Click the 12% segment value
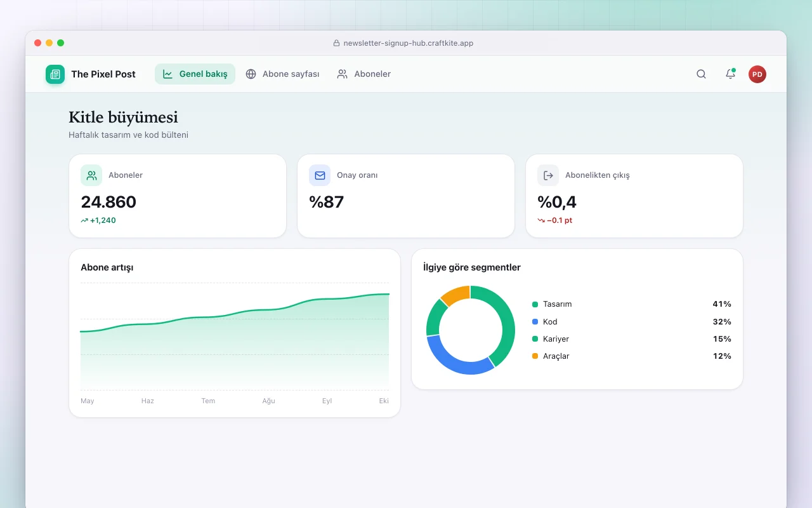 tap(722, 356)
